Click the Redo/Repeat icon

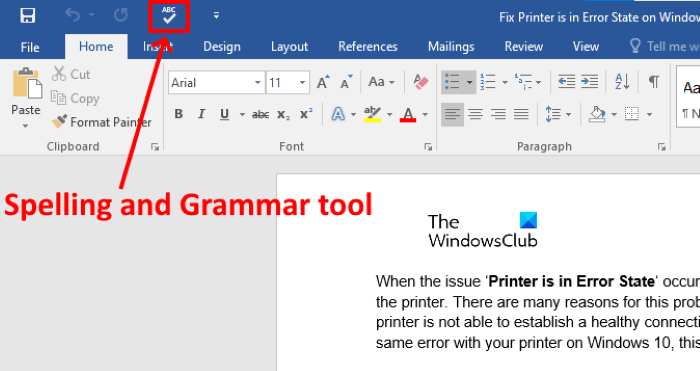(121, 15)
